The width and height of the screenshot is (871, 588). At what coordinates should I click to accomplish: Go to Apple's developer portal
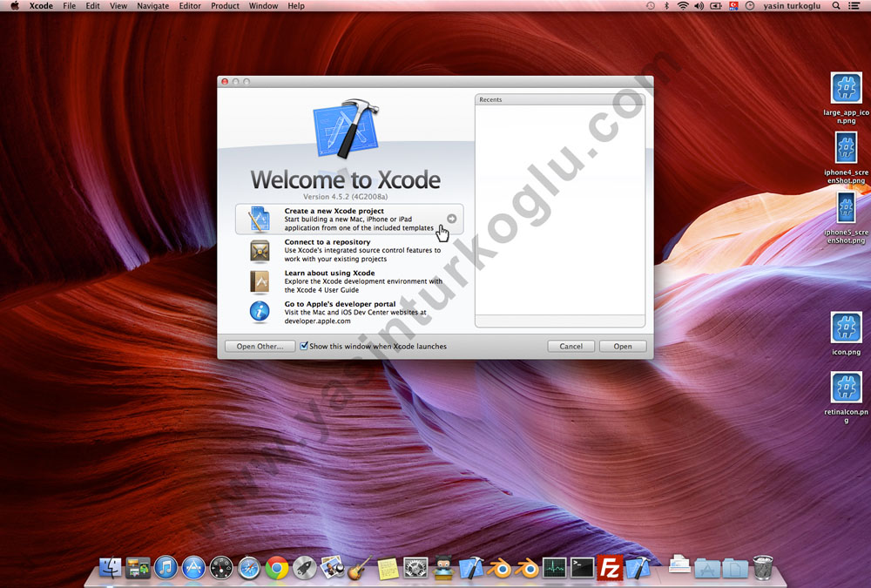(349, 313)
